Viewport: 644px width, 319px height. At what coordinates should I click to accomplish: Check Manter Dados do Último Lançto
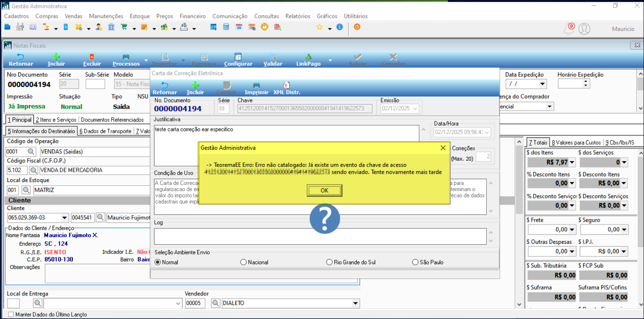click(x=11, y=315)
